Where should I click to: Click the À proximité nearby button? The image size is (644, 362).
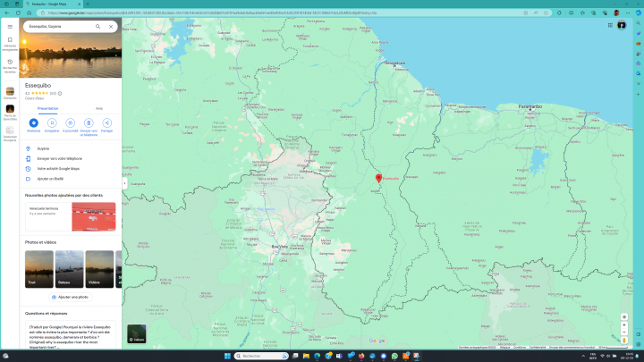tap(71, 125)
